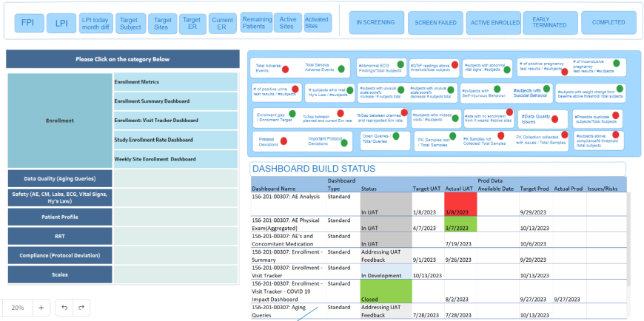Click red dot for gap planned and current Enr rate
Viewport: 644px width, 321px height.
[340, 113]
